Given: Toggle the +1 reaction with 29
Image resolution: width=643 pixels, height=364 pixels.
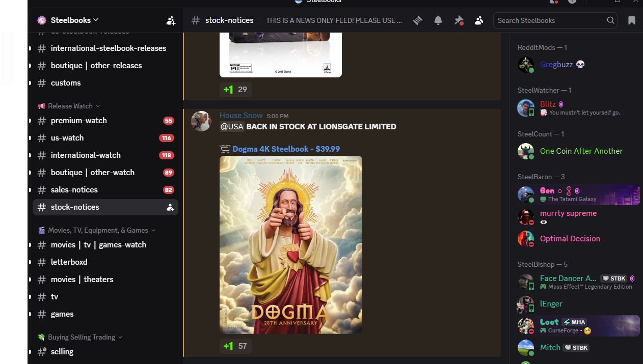Looking at the screenshot, I should click(x=235, y=90).
